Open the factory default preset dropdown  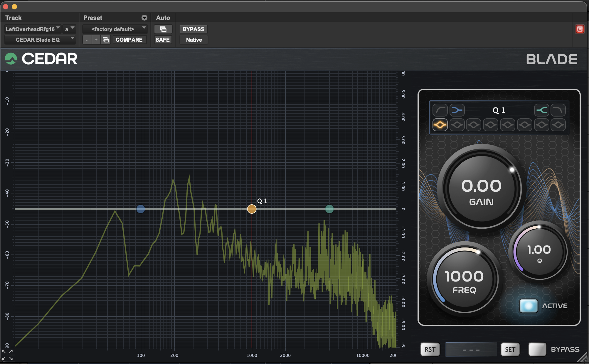[115, 29]
